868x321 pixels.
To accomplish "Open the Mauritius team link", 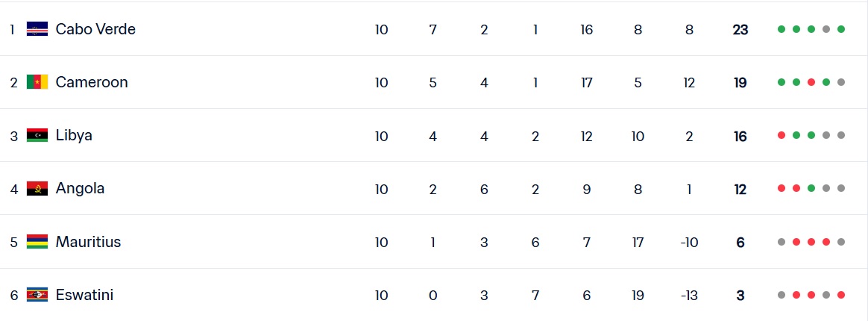I will pyautogui.click(x=88, y=242).
